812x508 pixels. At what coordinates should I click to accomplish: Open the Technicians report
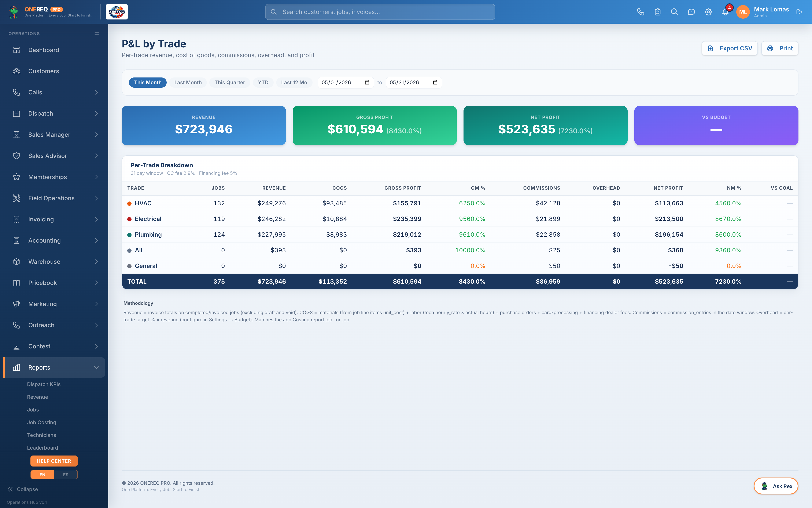41,435
